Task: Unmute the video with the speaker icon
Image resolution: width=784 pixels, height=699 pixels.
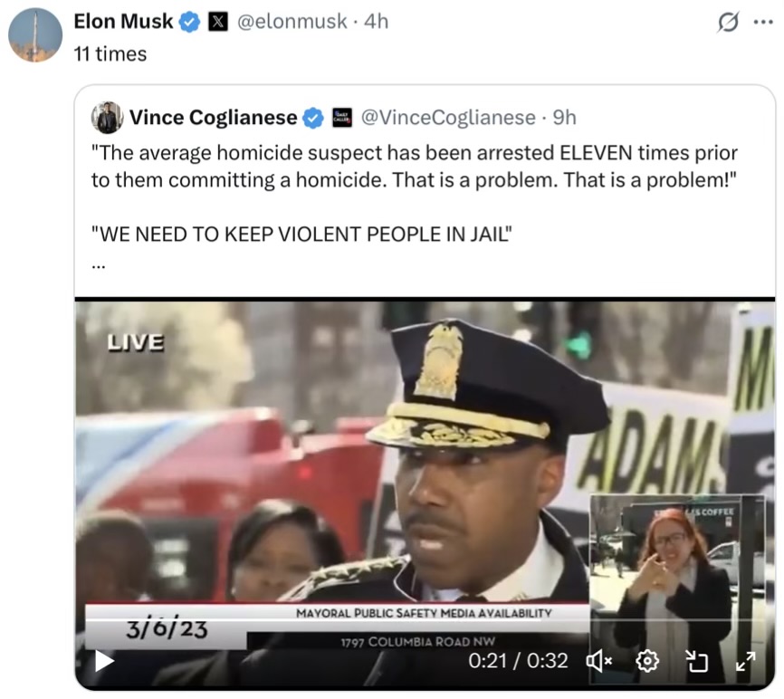Action: (598, 662)
